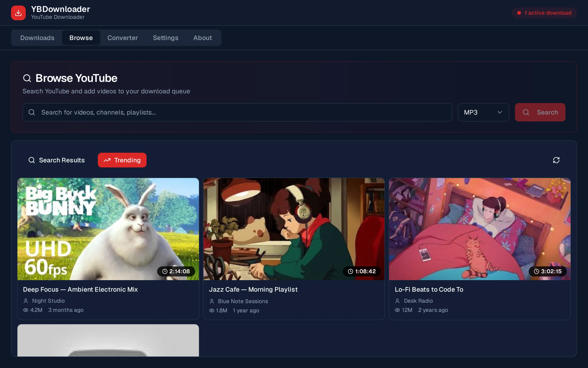Click the chevron arrow of the MP3 selector
Image resolution: width=588 pixels, height=368 pixels.
click(500, 112)
